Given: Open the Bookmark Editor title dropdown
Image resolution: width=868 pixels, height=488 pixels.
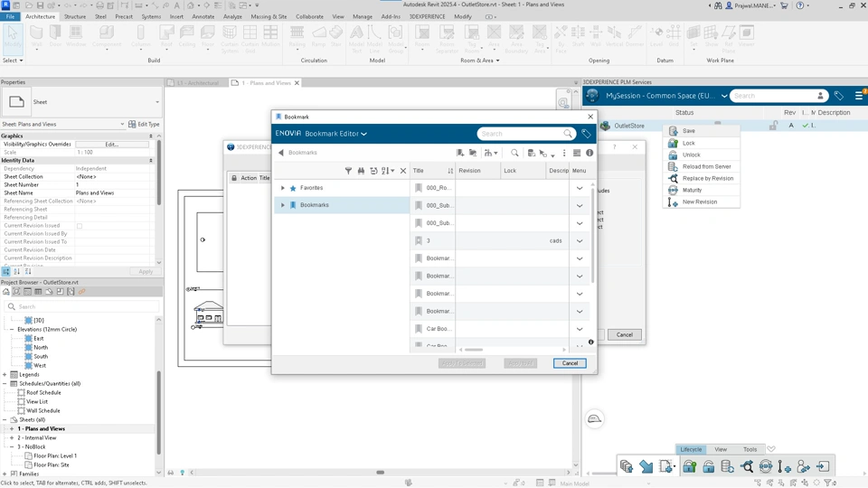Looking at the screenshot, I should [363, 134].
